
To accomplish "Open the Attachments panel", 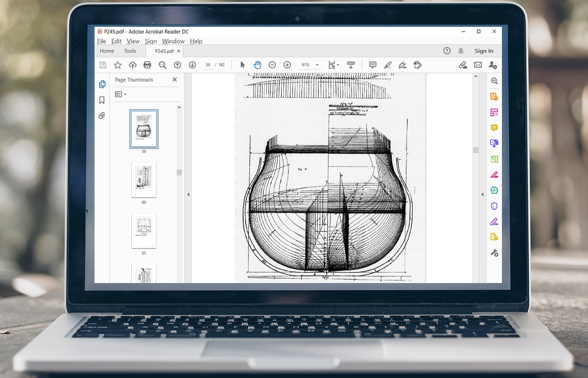I will [x=102, y=116].
